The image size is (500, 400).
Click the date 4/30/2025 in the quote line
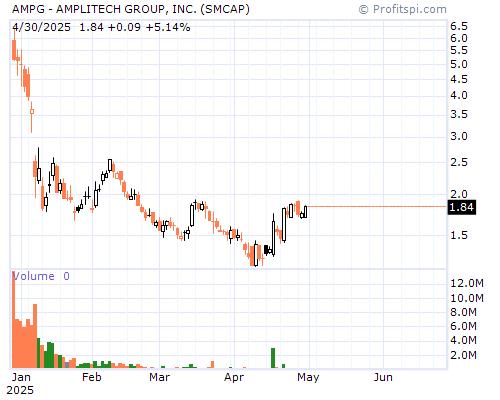pos(42,27)
